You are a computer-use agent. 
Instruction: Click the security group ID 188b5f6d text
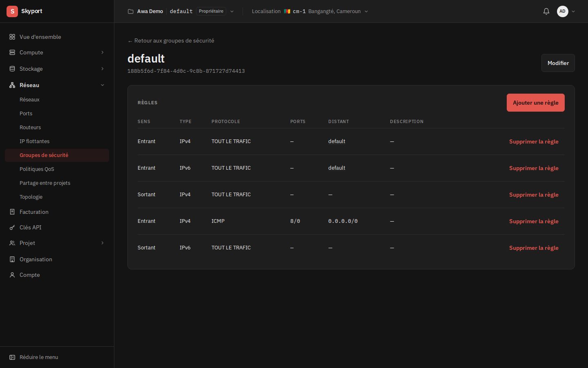(x=186, y=71)
